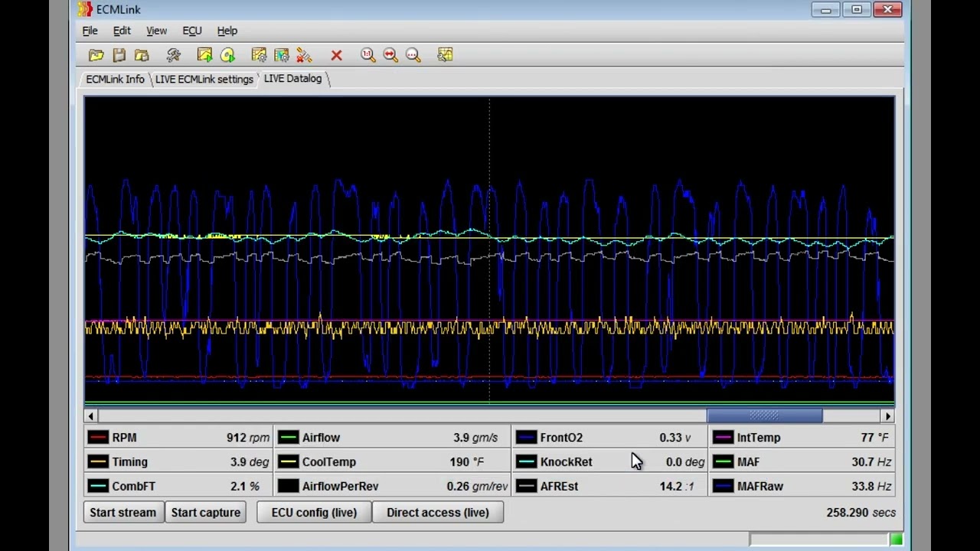Click the open file folder icon

[x=96, y=55]
